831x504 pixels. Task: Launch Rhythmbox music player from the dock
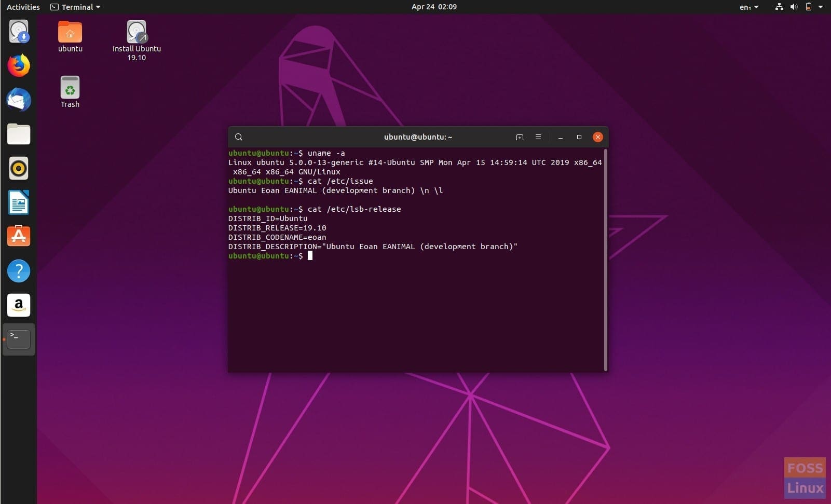pyautogui.click(x=19, y=168)
